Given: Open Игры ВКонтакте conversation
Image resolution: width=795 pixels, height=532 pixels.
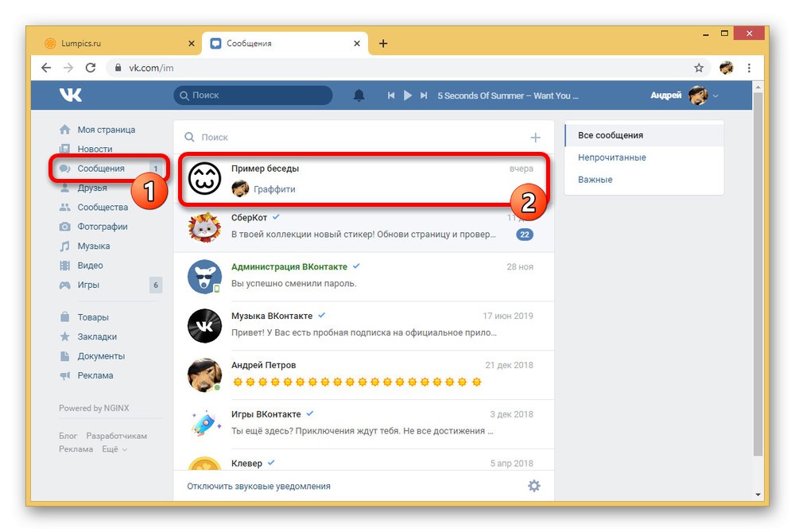Looking at the screenshot, I should [x=363, y=424].
